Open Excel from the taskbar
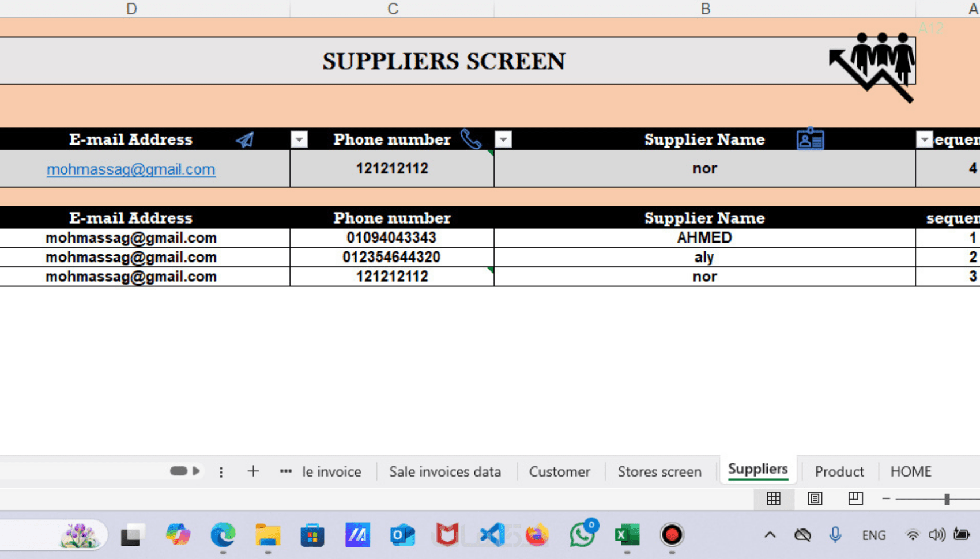The width and height of the screenshot is (980, 559). click(627, 535)
